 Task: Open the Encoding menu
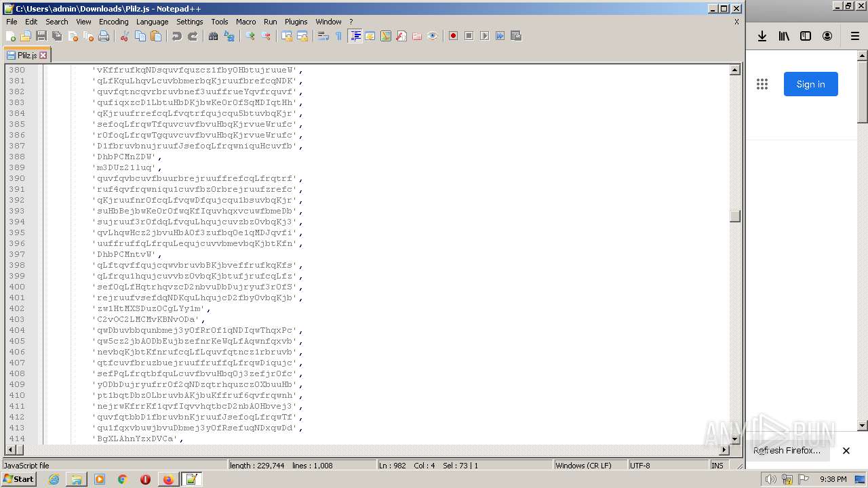click(113, 22)
